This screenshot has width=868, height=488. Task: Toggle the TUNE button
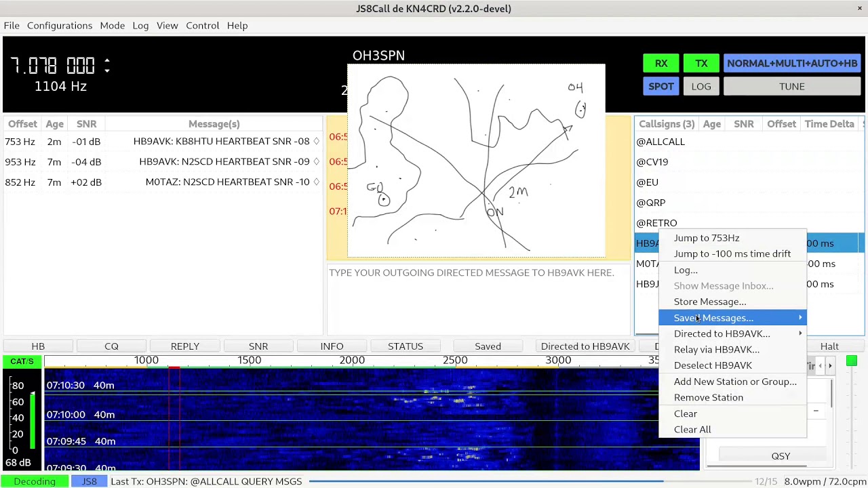tap(792, 87)
